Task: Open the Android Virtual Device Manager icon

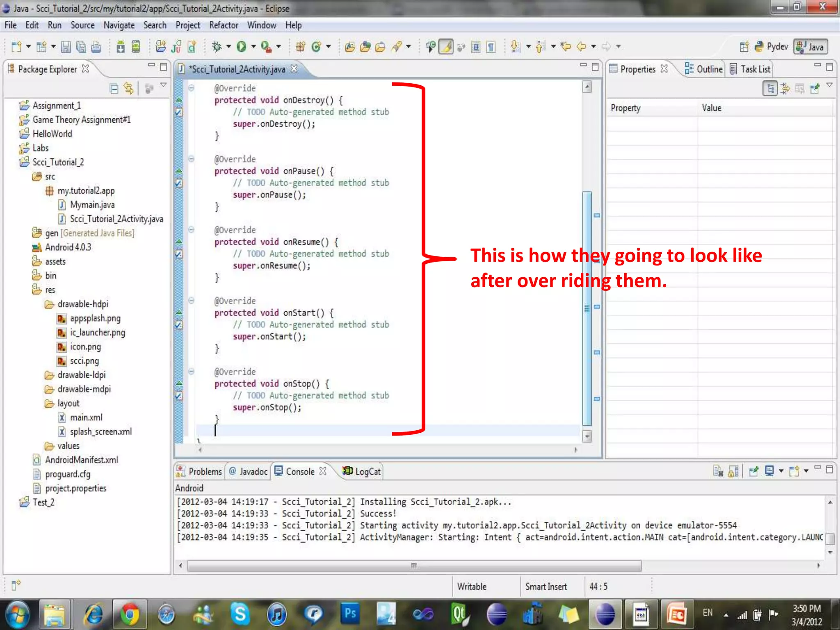Action: pyautogui.click(x=136, y=47)
